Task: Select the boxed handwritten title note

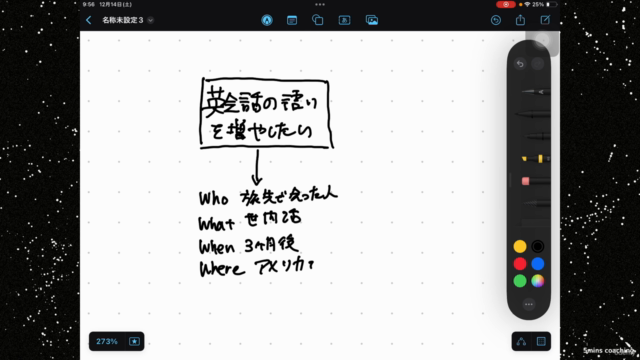Action: click(x=267, y=113)
